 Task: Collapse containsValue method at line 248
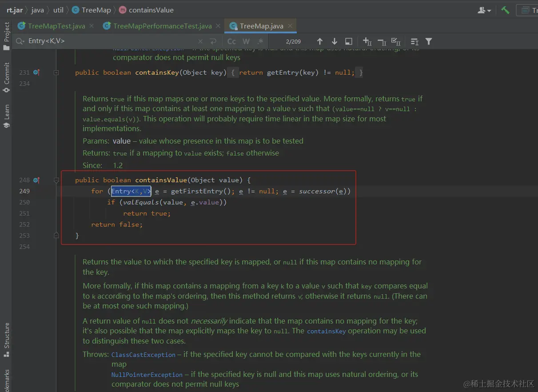(56, 180)
